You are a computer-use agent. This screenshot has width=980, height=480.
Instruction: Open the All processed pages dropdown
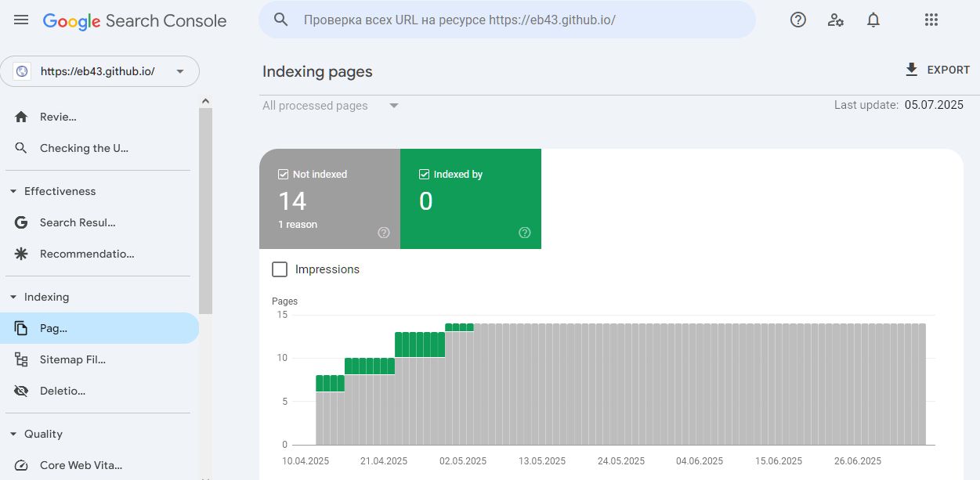(x=331, y=106)
